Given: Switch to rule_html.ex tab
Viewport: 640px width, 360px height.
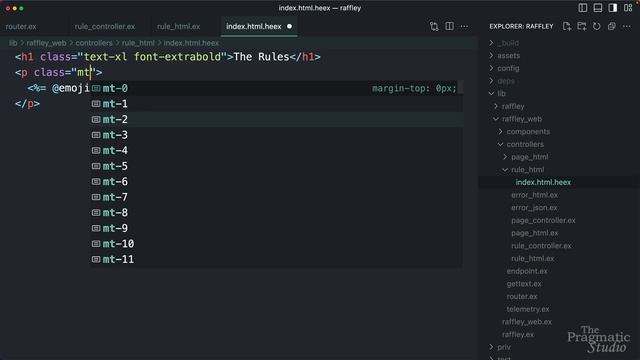Looking at the screenshot, I should pyautogui.click(x=178, y=27).
